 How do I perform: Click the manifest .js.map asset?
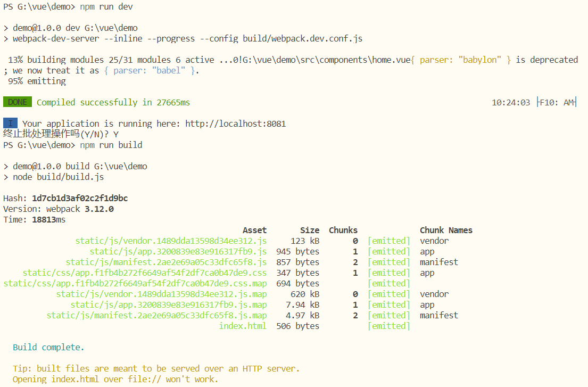(157, 315)
